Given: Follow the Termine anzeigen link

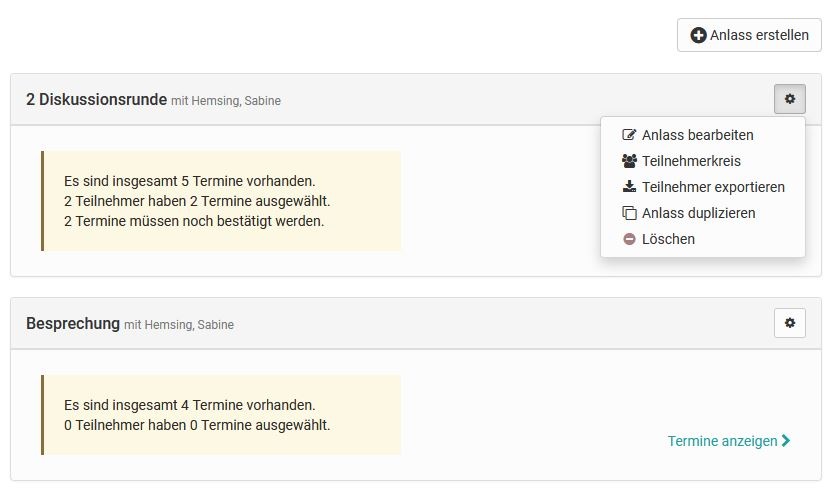Looking at the screenshot, I should 722,441.
